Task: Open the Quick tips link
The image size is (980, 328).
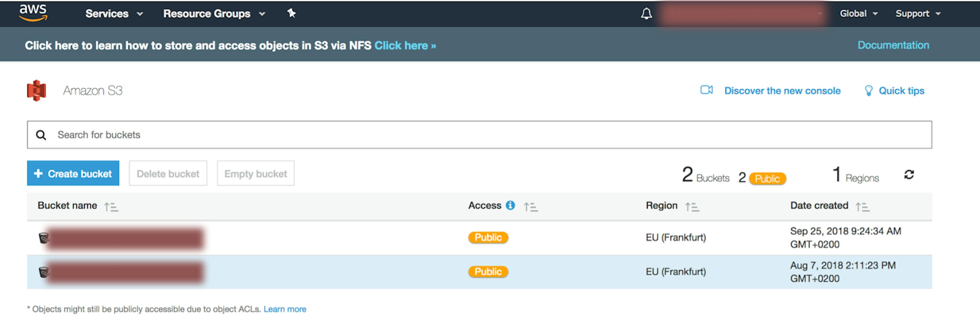Action: tap(901, 91)
